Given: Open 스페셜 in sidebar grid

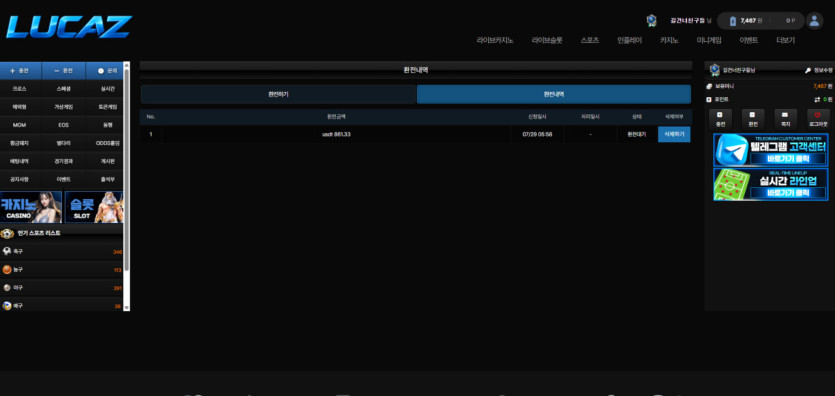Looking at the screenshot, I should [63, 89].
